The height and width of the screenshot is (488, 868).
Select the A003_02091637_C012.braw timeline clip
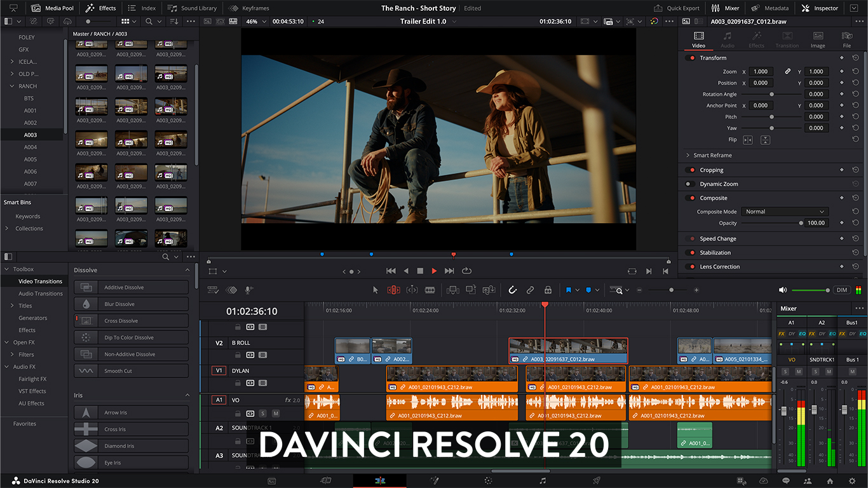pos(568,351)
